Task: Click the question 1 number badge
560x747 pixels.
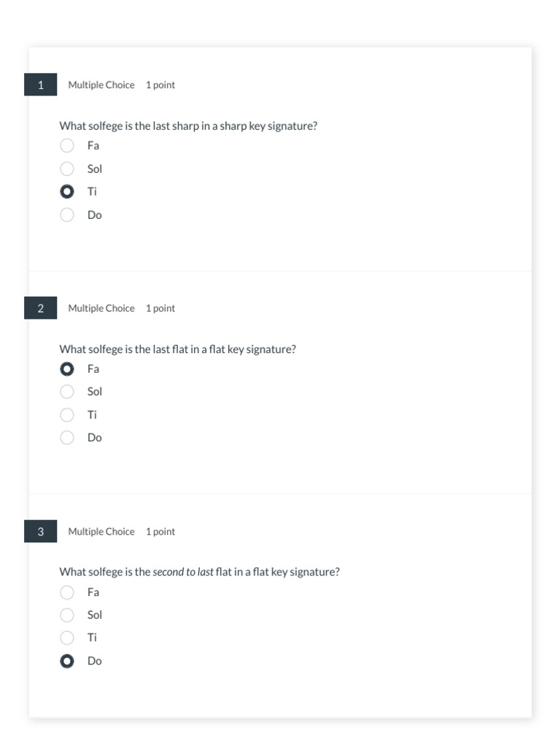Action: click(x=41, y=85)
